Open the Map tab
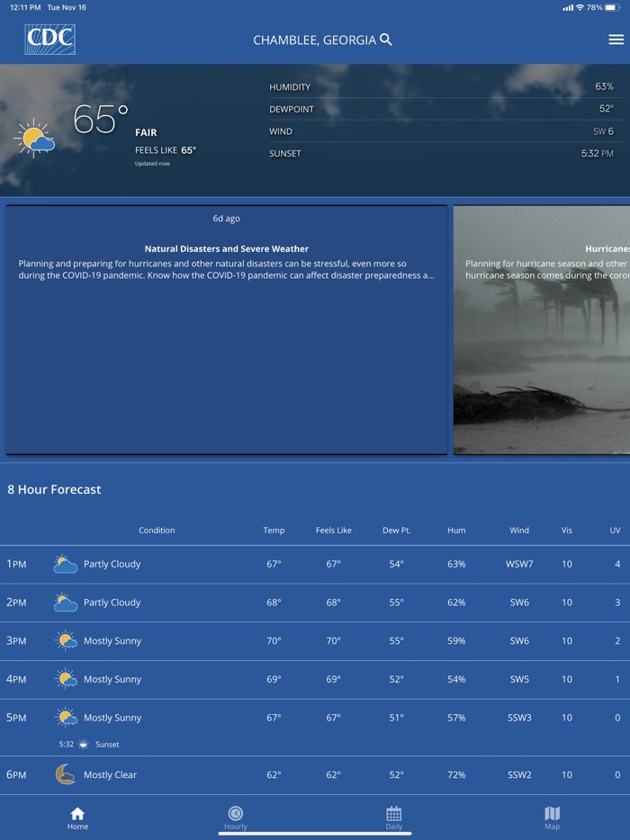The width and height of the screenshot is (630, 840). click(x=552, y=818)
